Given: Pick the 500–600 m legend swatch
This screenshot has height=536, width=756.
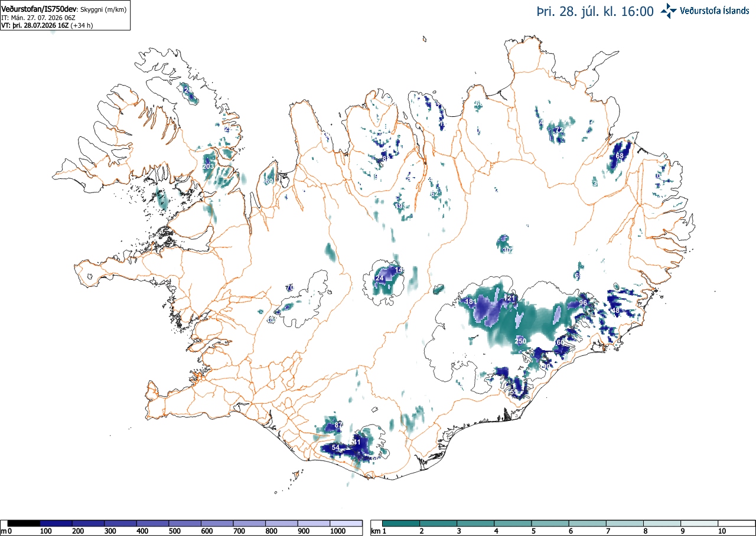Looking at the screenshot, I should (185, 524).
